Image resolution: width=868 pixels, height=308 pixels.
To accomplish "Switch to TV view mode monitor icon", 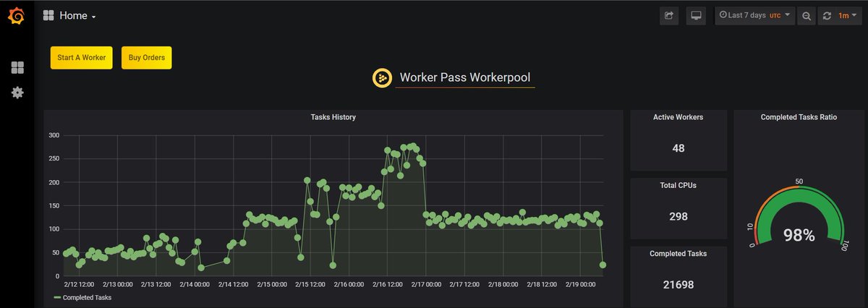I will (695, 15).
